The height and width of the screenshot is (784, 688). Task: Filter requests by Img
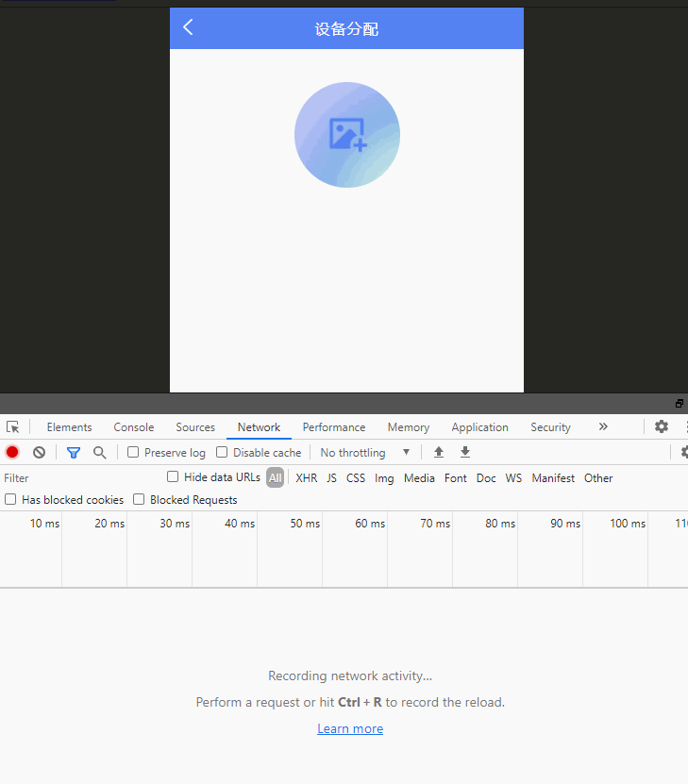(x=384, y=478)
